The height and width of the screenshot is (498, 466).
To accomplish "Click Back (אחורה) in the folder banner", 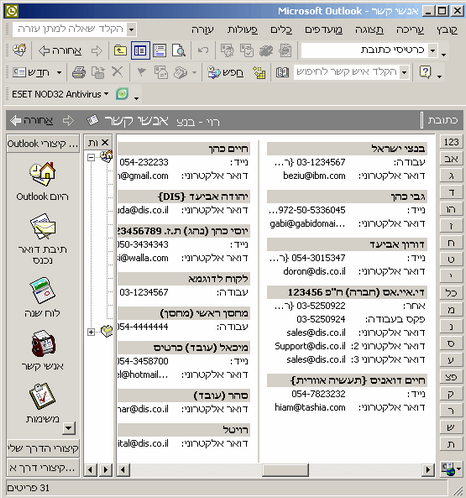I will 31,121.
